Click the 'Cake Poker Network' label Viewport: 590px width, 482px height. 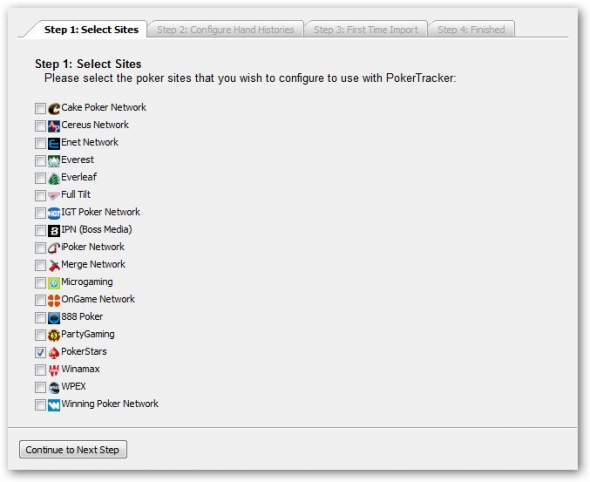(x=103, y=108)
